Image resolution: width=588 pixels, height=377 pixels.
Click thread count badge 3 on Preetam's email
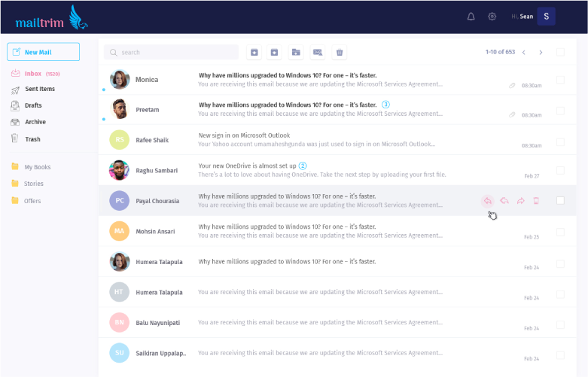click(x=385, y=105)
